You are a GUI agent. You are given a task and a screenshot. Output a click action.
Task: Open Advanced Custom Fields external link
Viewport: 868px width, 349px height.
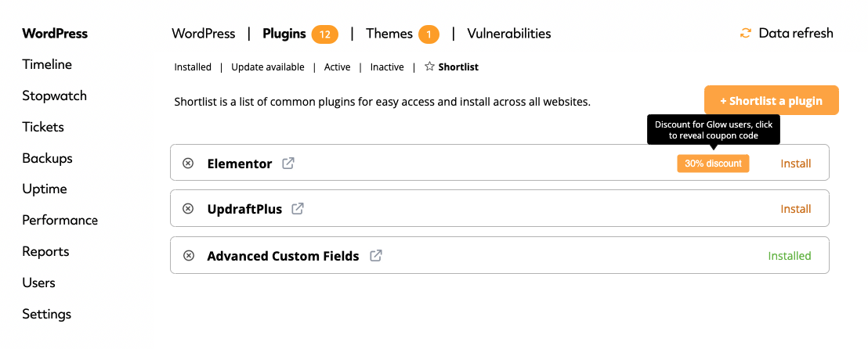point(376,256)
